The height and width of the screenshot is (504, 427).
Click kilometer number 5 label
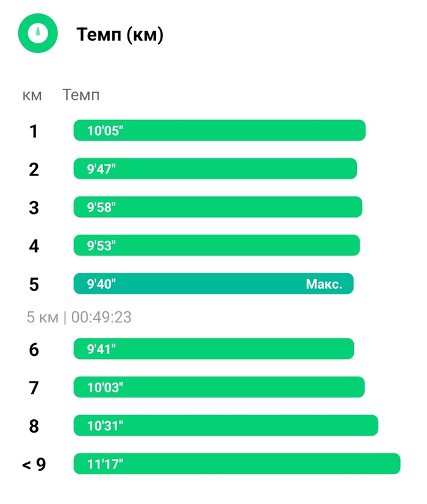click(x=34, y=285)
